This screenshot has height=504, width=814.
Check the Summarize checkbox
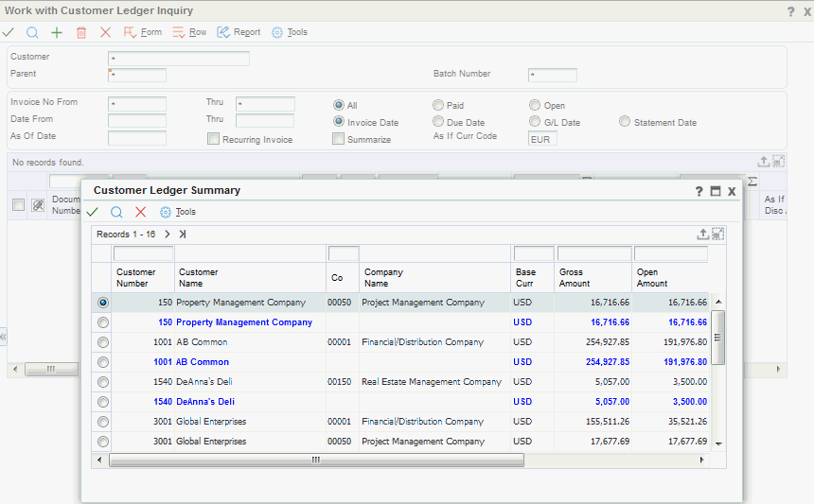(338, 139)
